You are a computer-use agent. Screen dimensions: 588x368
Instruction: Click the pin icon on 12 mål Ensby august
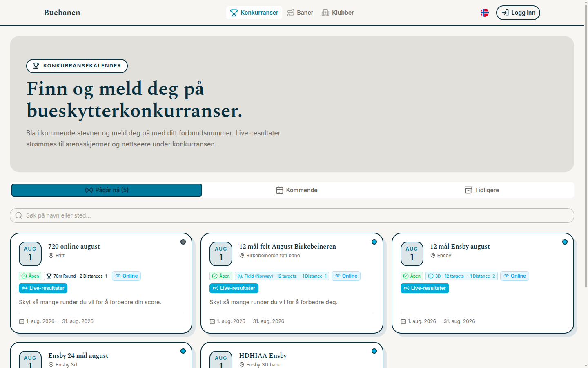click(x=433, y=256)
